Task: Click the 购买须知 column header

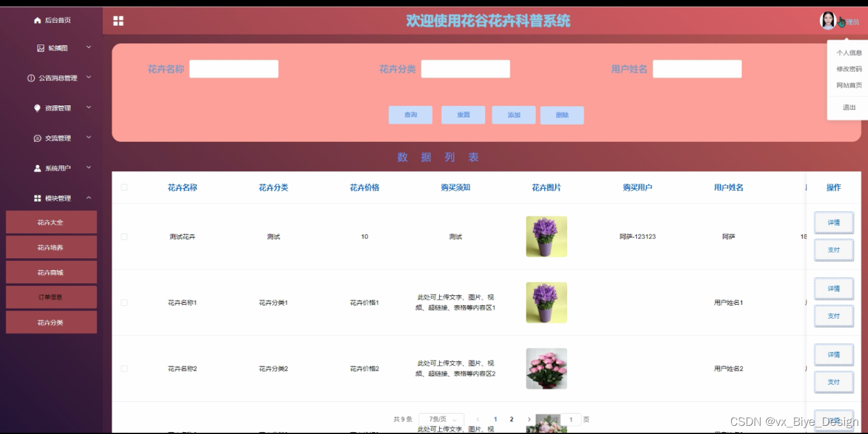Action: coord(456,187)
